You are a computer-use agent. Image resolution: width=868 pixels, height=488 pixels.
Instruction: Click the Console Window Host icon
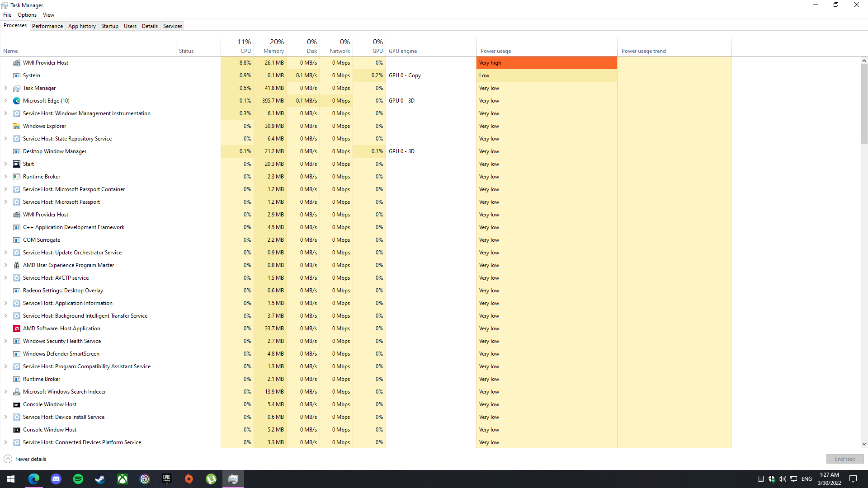pos(17,404)
